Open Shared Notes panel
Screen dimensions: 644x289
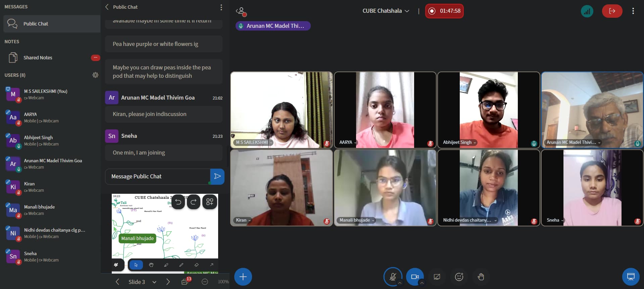click(38, 58)
